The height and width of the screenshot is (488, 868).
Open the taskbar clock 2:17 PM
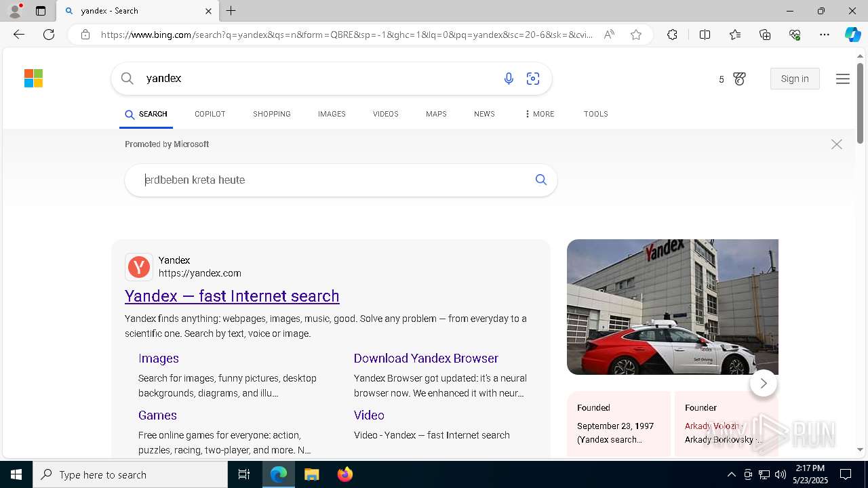pyautogui.click(x=810, y=474)
